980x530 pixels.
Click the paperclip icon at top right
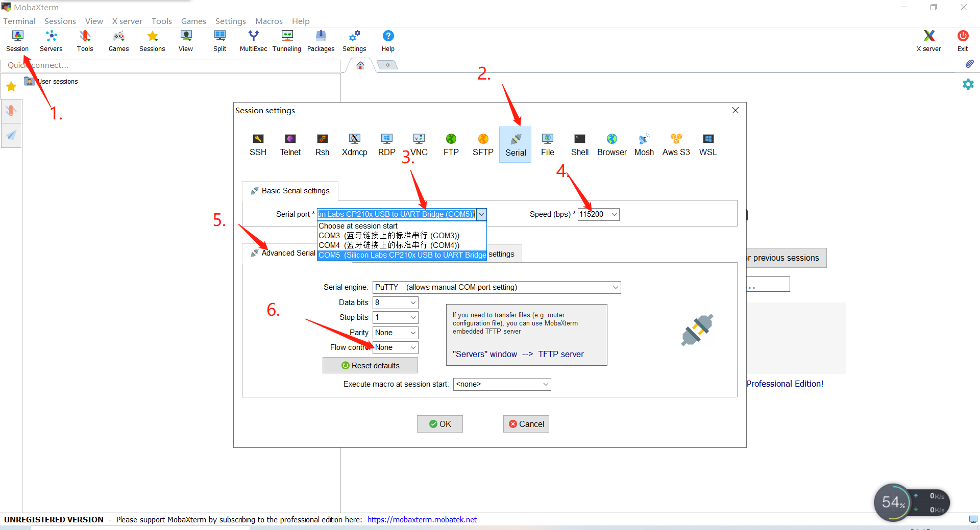pyautogui.click(x=969, y=64)
